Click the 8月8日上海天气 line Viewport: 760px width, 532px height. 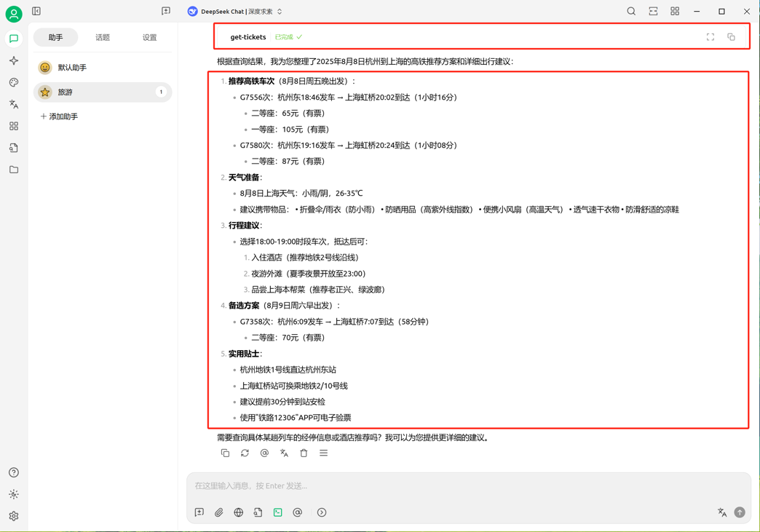tap(301, 194)
